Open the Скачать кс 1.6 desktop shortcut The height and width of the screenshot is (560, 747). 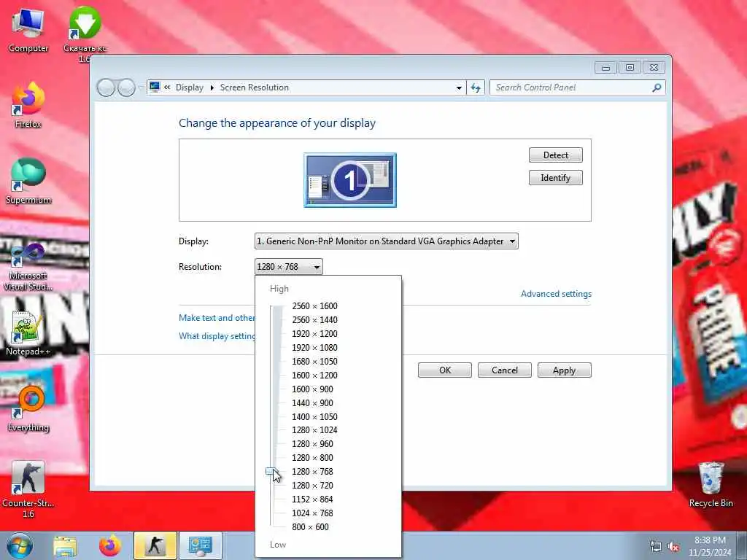point(85,34)
